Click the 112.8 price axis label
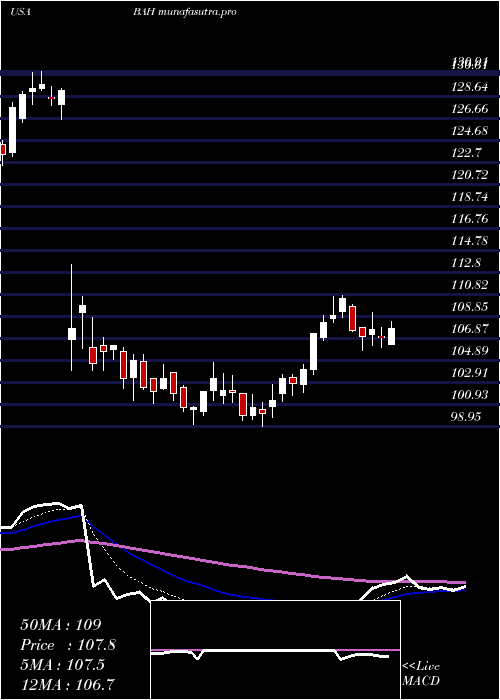This screenshot has width=500, height=700. (466, 263)
